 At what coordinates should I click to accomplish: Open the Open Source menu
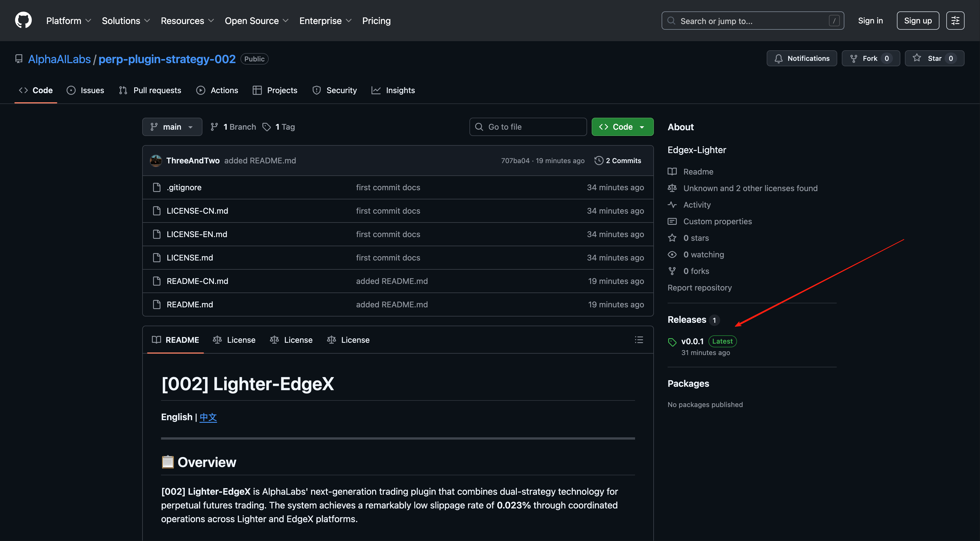tap(256, 21)
